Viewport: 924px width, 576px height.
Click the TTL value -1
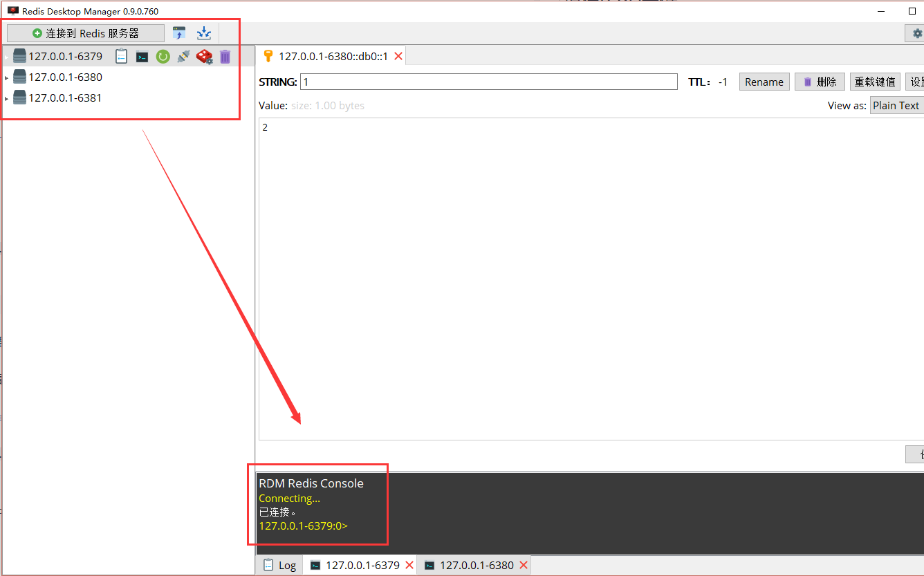coord(723,82)
